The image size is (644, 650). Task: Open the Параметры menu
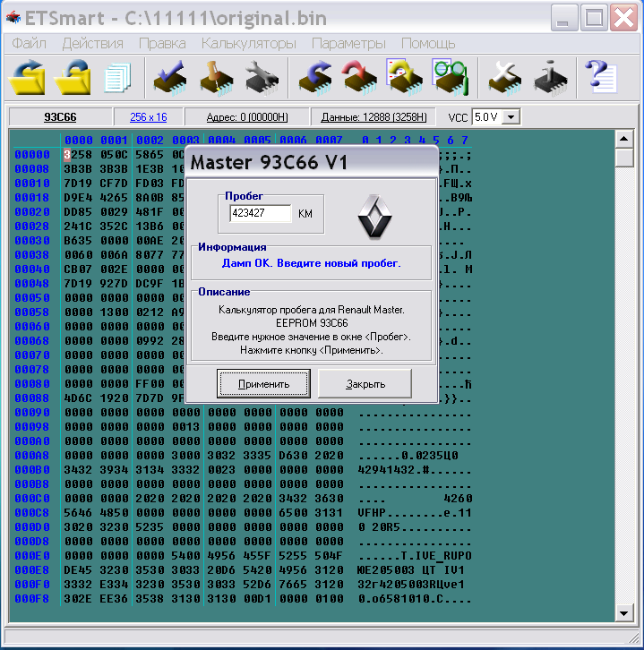click(348, 43)
